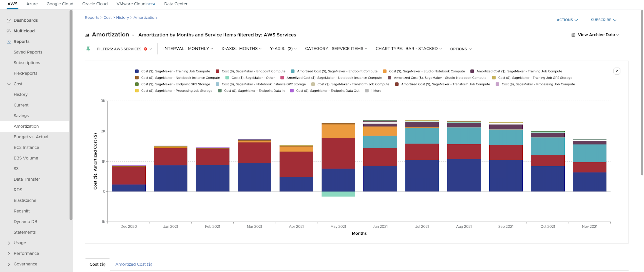Click the Reports icon in sidebar
The width and height of the screenshot is (644, 272).
coord(9,41)
